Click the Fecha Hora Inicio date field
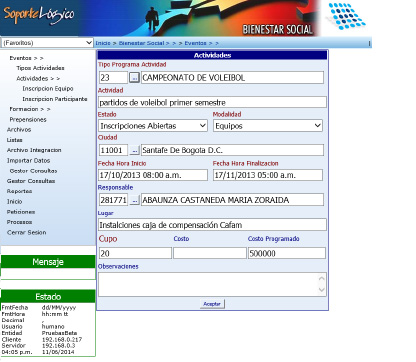416x362 pixels. coord(153,175)
